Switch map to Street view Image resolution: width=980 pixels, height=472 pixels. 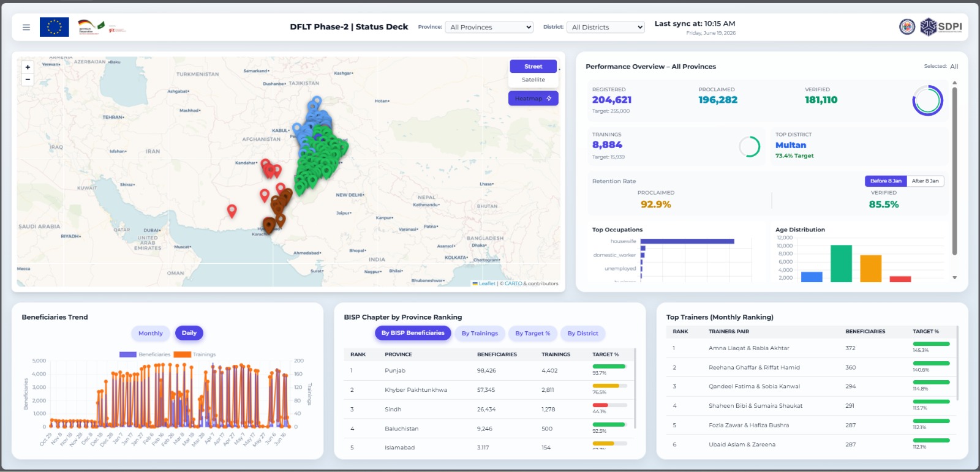533,66
